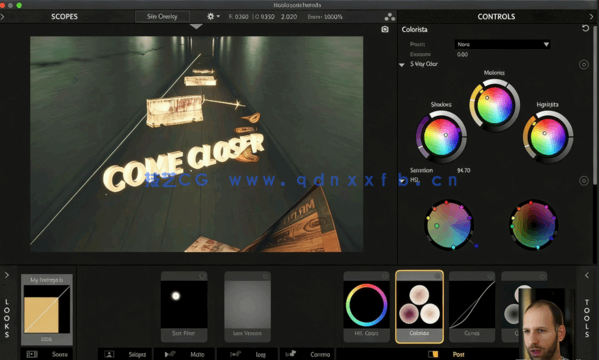Select the Curves tool card
599x360 pixels.
pyautogui.click(x=472, y=307)
